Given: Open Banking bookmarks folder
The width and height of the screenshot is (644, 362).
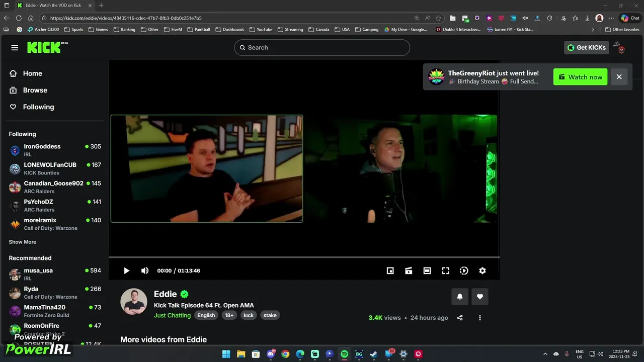Looking at the screenshot, I should pos(124,30).
